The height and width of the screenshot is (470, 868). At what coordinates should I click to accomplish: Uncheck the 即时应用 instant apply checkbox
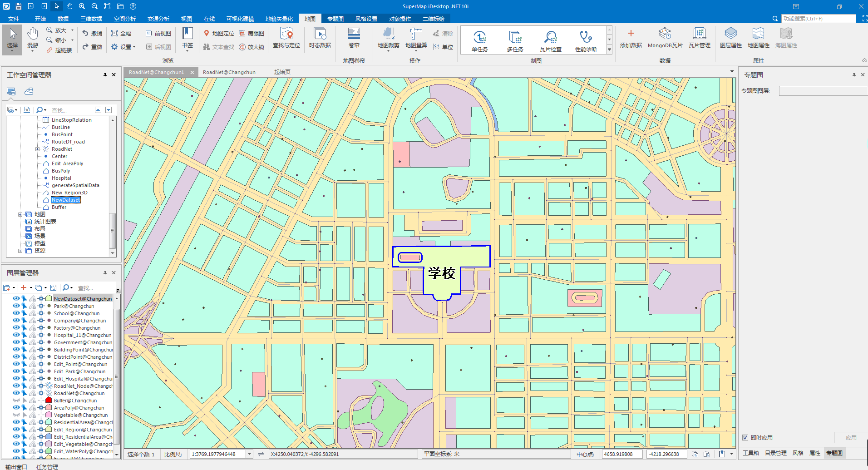[x=745, y=438]
